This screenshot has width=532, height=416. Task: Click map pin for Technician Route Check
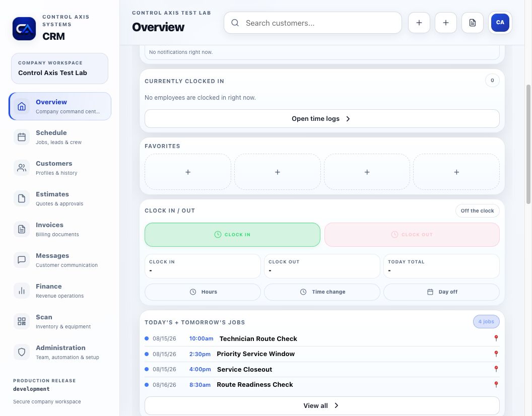point(496,338)
